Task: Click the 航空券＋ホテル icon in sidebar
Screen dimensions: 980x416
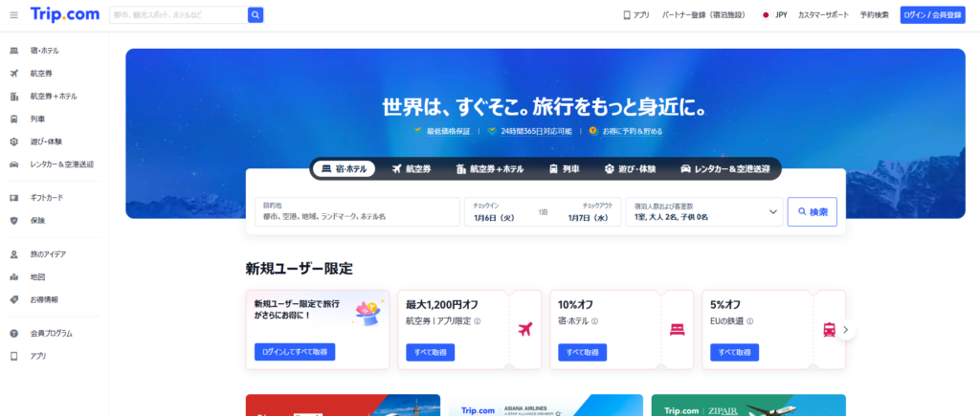Action: [x=14, y=97]
